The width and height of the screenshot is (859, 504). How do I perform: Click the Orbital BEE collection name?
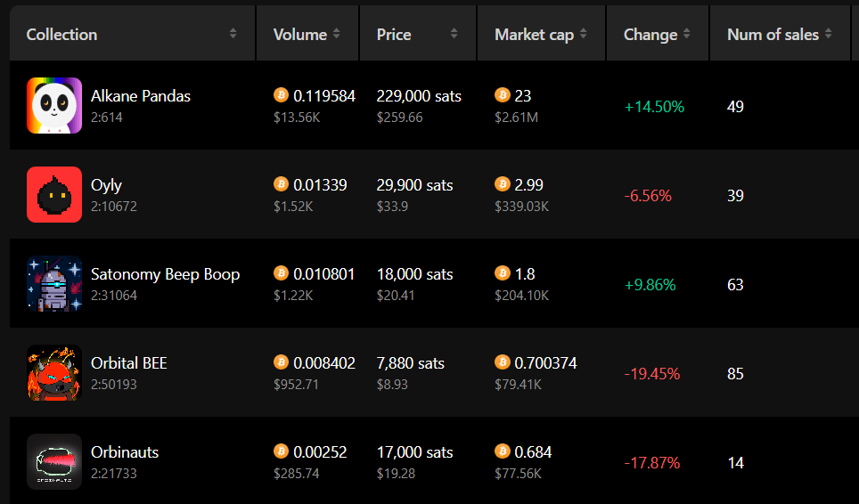(x=128, y=362)
